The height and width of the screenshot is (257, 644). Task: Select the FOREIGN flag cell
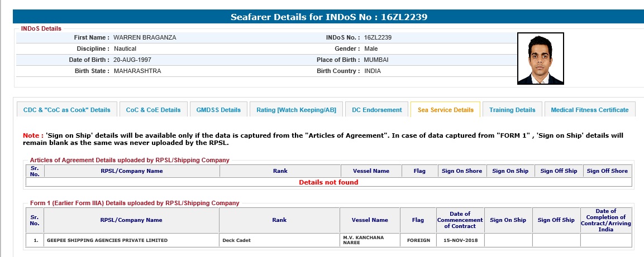tap(418, 241)
